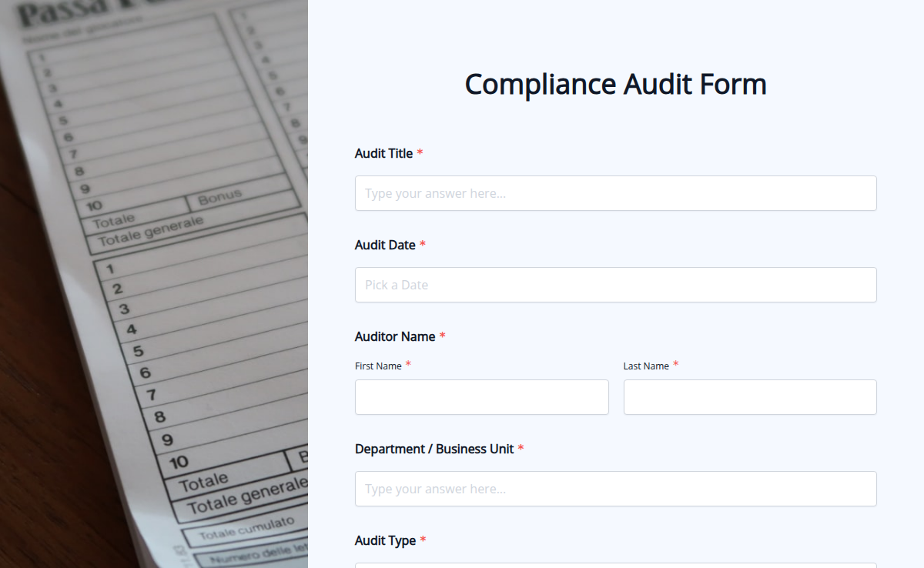Open the Audit Type field
This screenshot has width=924, height=568.
pos(615,565)
